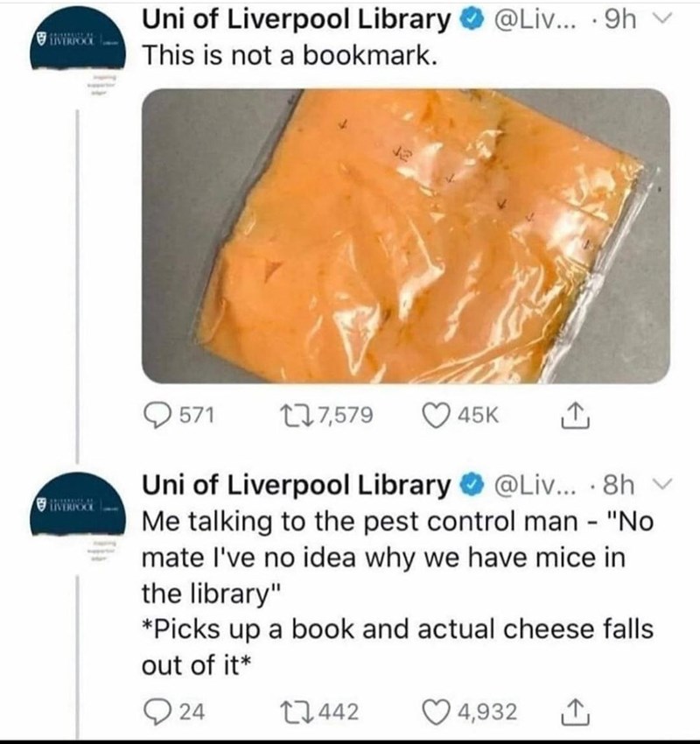This screenshot has height=744, width=700.
Task: Open Uni of Liverpool Library name on first tweet
Action: click(x=297, y=20)
